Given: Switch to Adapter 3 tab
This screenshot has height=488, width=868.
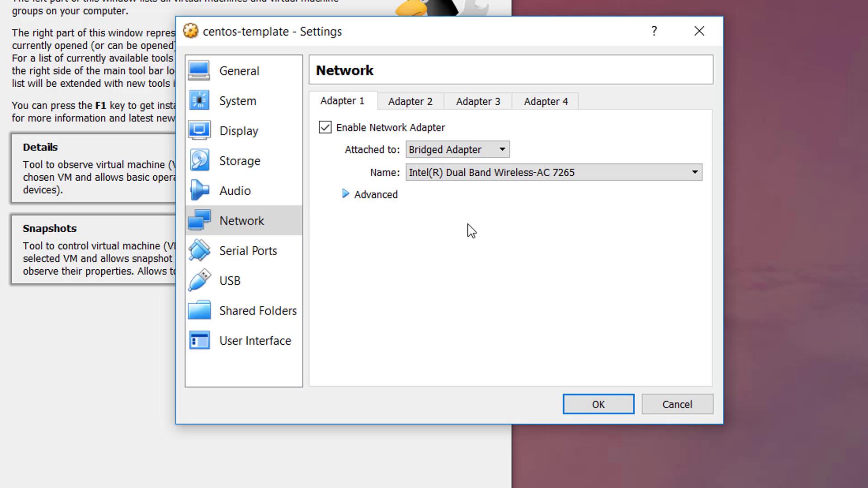Looking at the screenshot, I should [478, 101].
